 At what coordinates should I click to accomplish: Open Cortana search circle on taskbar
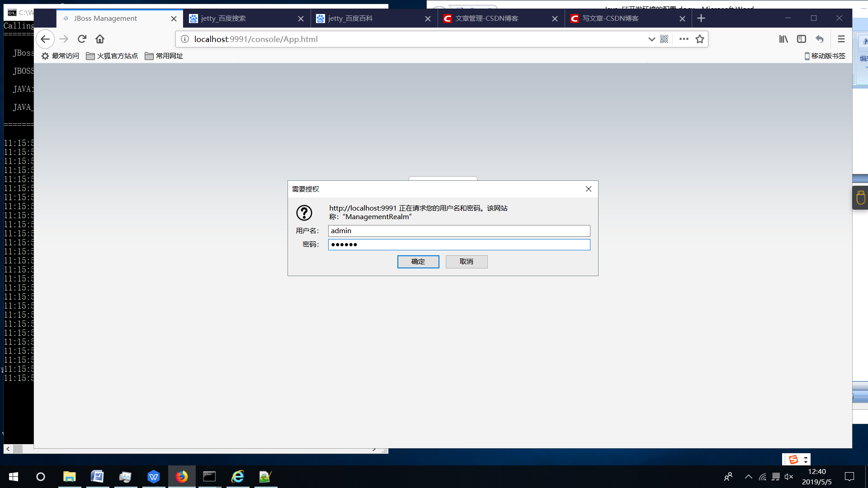(41, 477)
